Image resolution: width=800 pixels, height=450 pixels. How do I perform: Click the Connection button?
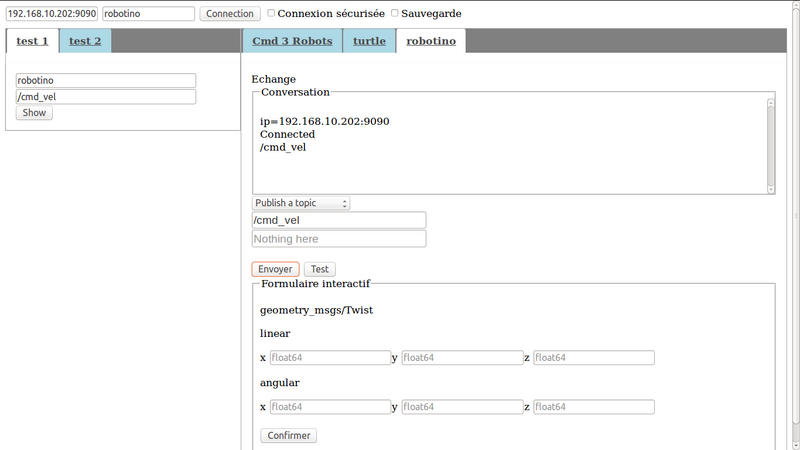coord(230,14)
